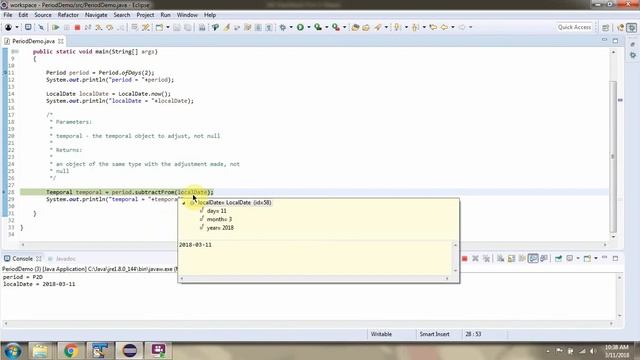Viewport: 640px width, 360px height.
Task: Click the green Run launch icon
Action: pyautogui.click(x=300, y=27)
